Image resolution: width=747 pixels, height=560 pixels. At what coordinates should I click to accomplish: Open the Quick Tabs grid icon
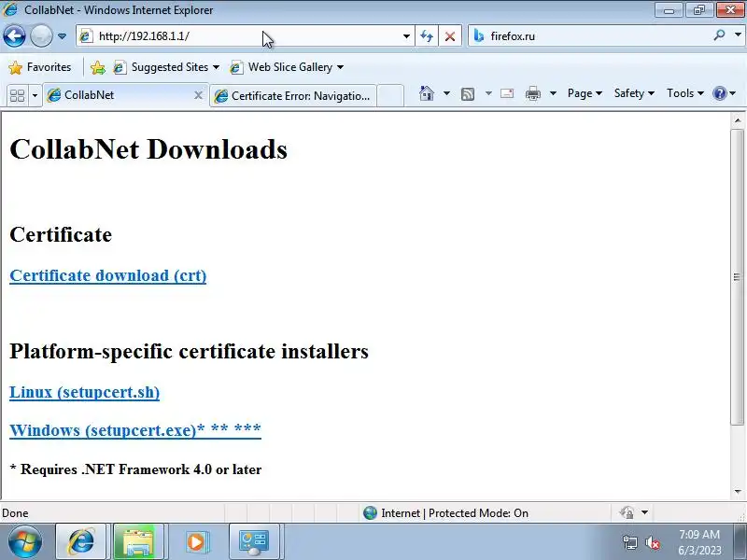[x=18, y=95]
